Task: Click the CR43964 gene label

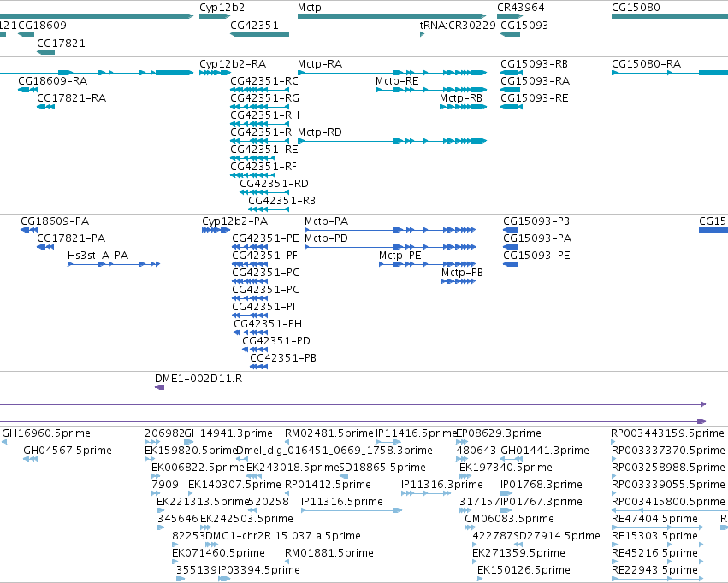Action: click(x=520, y=8)
